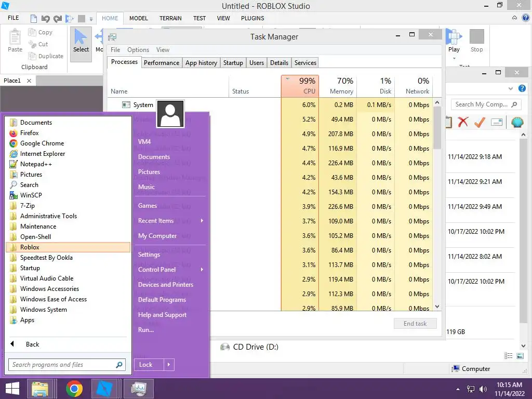This screenshot has width=532, height=399.
Task: Click the Windows Start button
Action: coord(12,389)
